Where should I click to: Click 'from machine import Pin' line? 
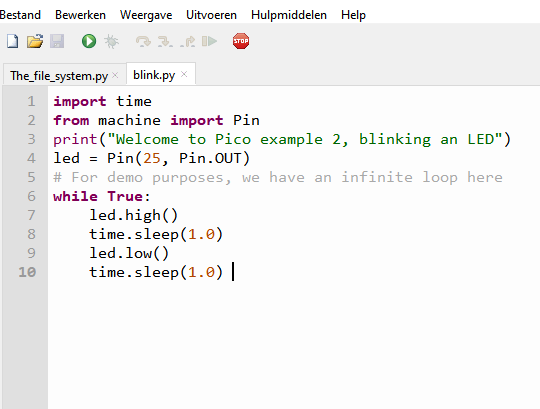(x=156, y=120)
